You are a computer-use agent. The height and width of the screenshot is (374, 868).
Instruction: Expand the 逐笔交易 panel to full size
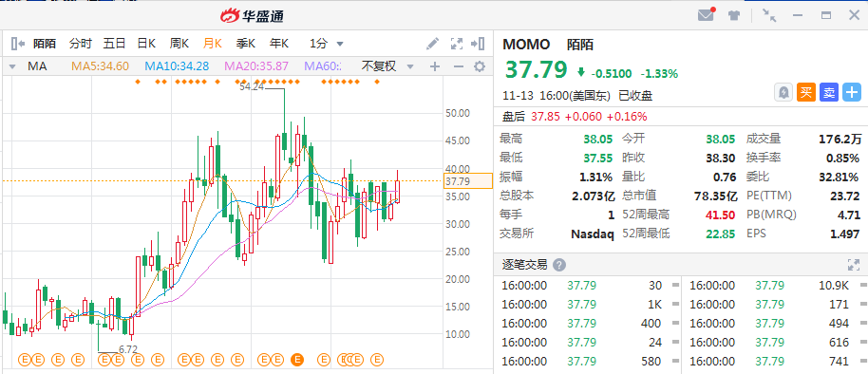coord(853,265)
